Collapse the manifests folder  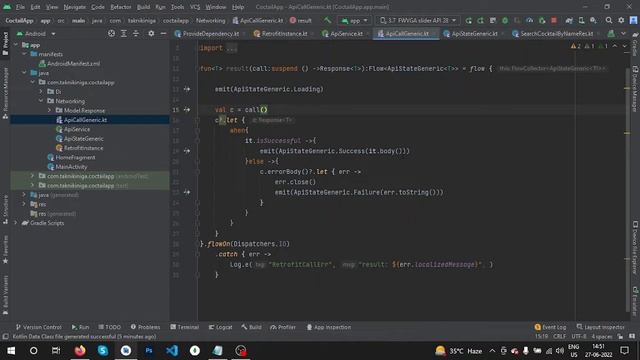pyautogui.click(x=24, y=54)
